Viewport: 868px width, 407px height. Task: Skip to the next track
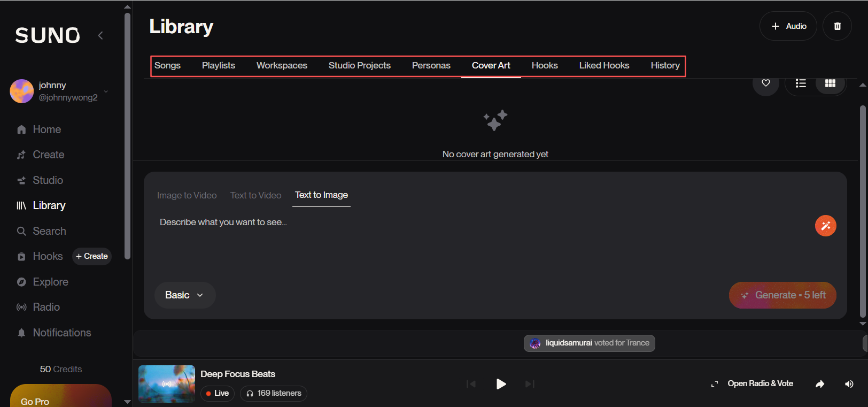(530, 384)
